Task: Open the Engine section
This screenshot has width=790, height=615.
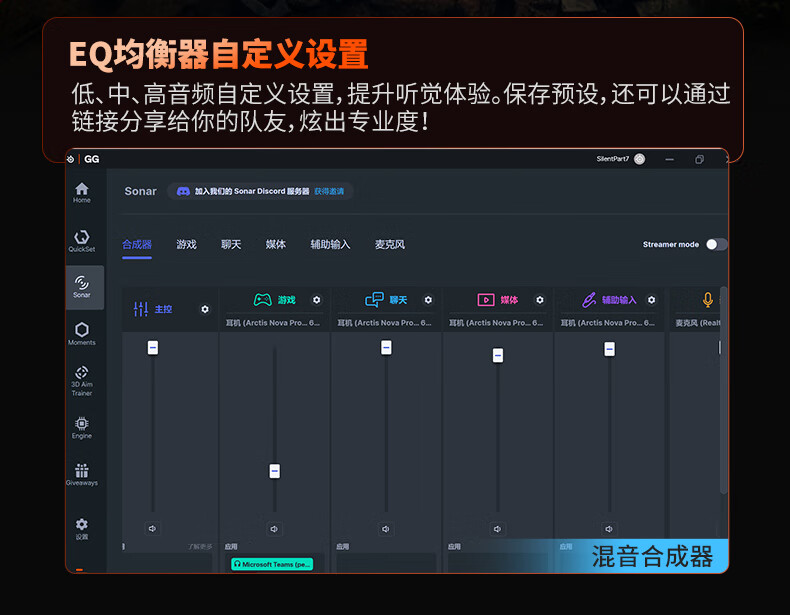Action: click(x=82, y=427)
